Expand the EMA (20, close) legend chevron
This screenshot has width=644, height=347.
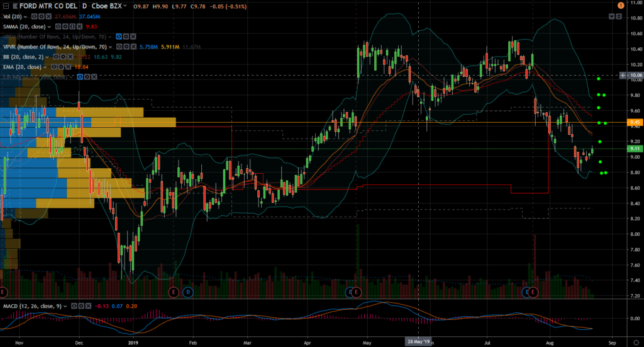tap(45, 67)
